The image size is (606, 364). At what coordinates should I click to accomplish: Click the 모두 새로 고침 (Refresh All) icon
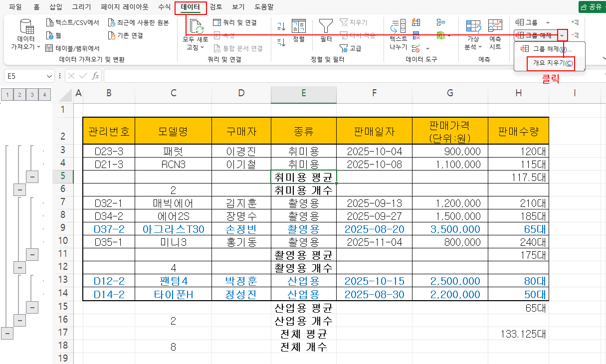[x=196, y=27]
